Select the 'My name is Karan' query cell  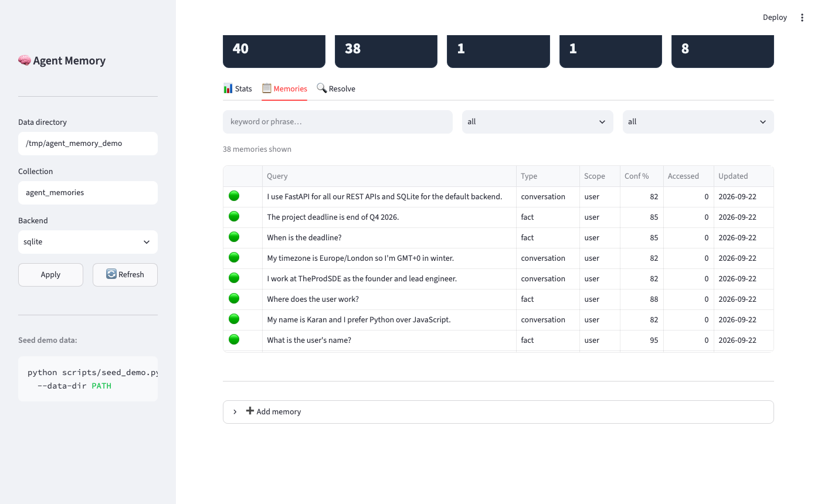(389, 319)
